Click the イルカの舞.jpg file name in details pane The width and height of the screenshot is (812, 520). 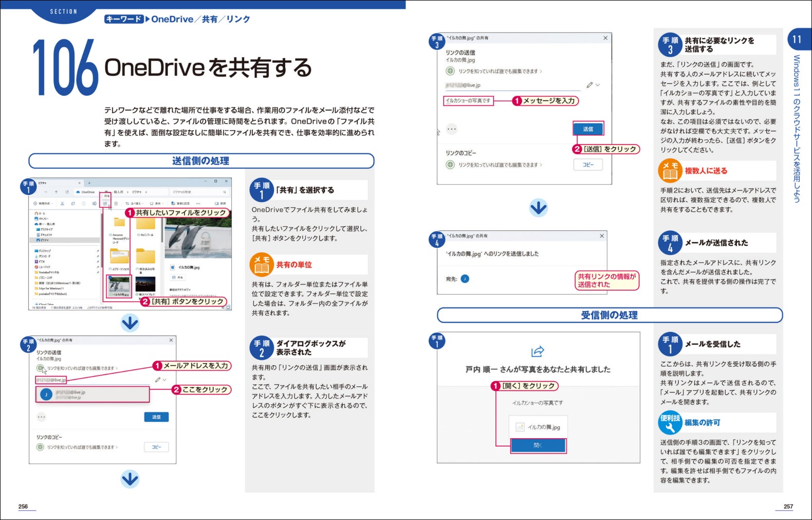click(189, 267)
